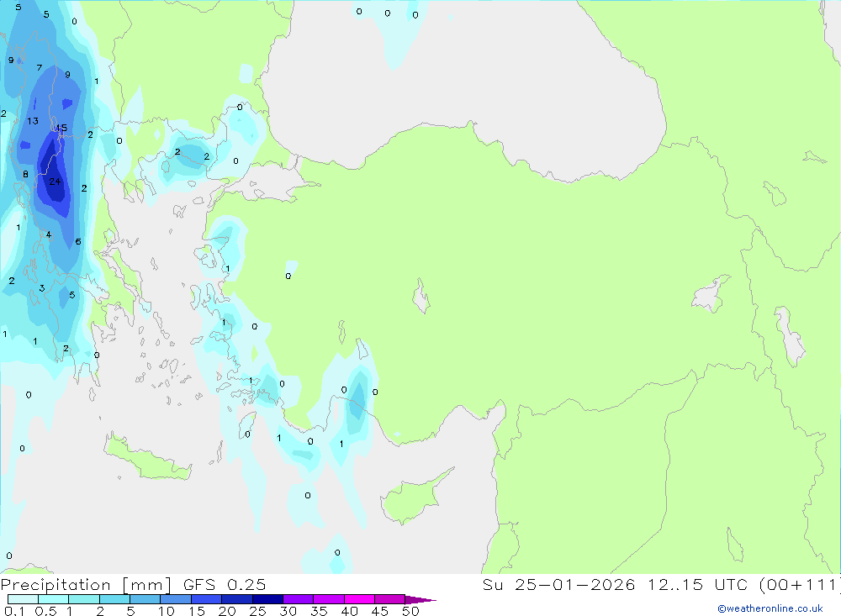
Task: Click the 'Precipitation [mm]' title text
Action: point(86,585)
